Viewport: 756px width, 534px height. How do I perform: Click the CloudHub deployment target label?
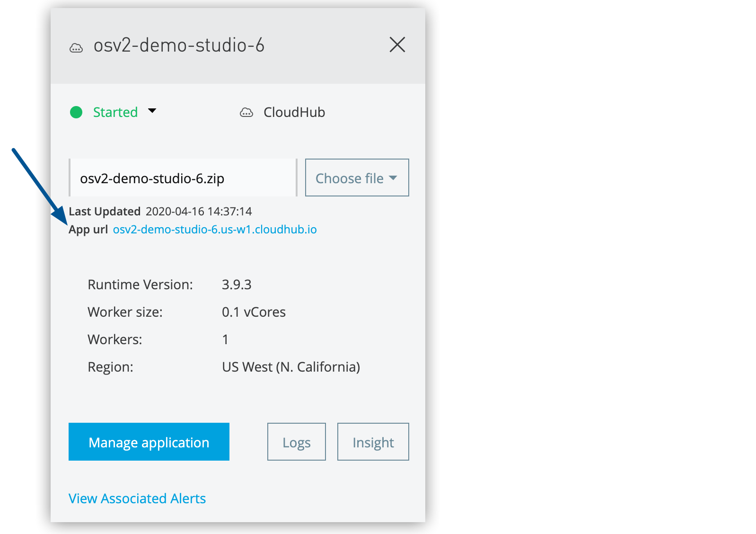click(294, 112)
